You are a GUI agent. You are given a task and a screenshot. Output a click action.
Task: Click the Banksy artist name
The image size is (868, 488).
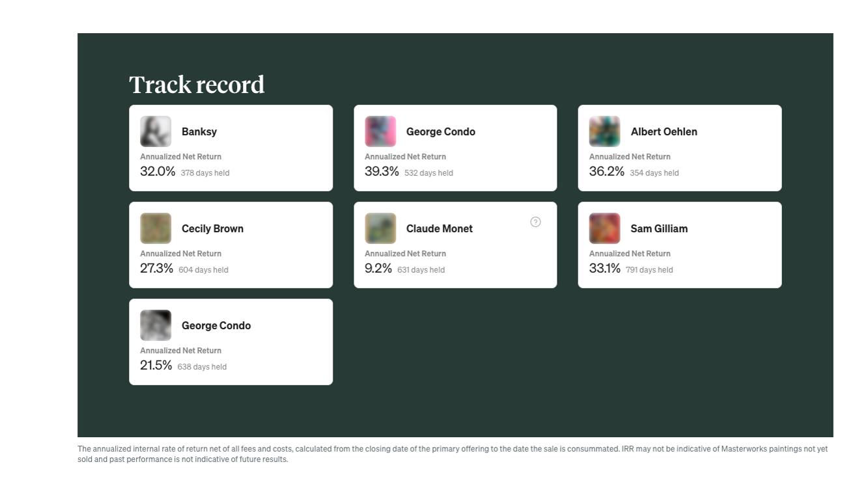tap(199, 131)
